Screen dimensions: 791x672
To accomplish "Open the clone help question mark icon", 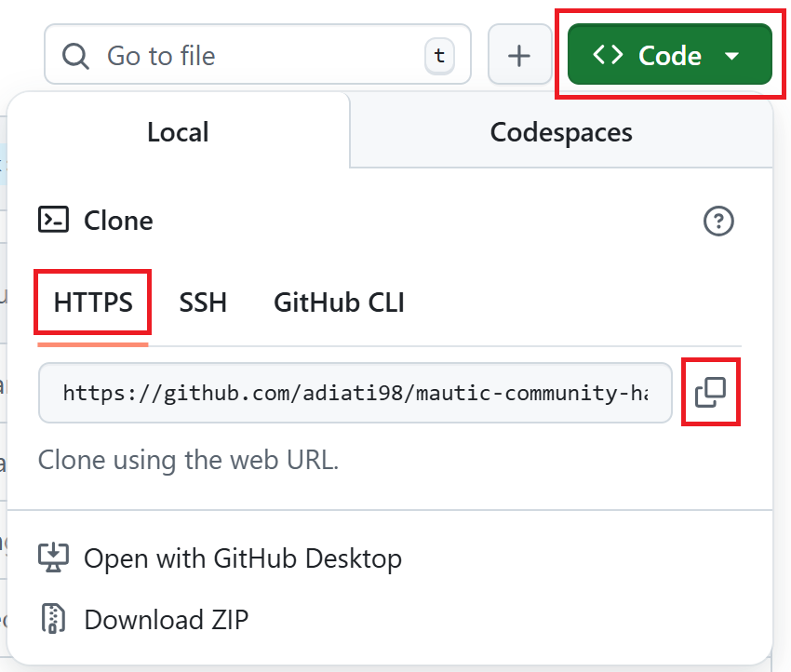I will tap(719, 221).
